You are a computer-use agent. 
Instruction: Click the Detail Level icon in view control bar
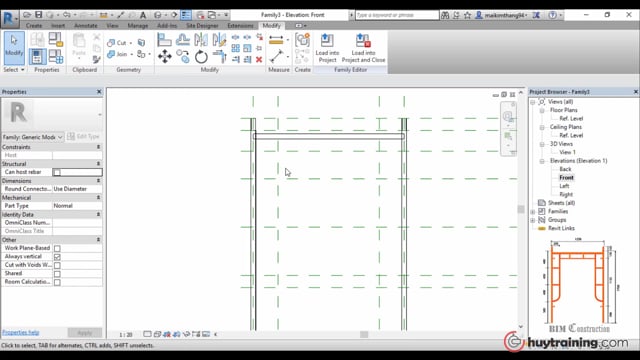pyautogui.click(x=147, y=334)
